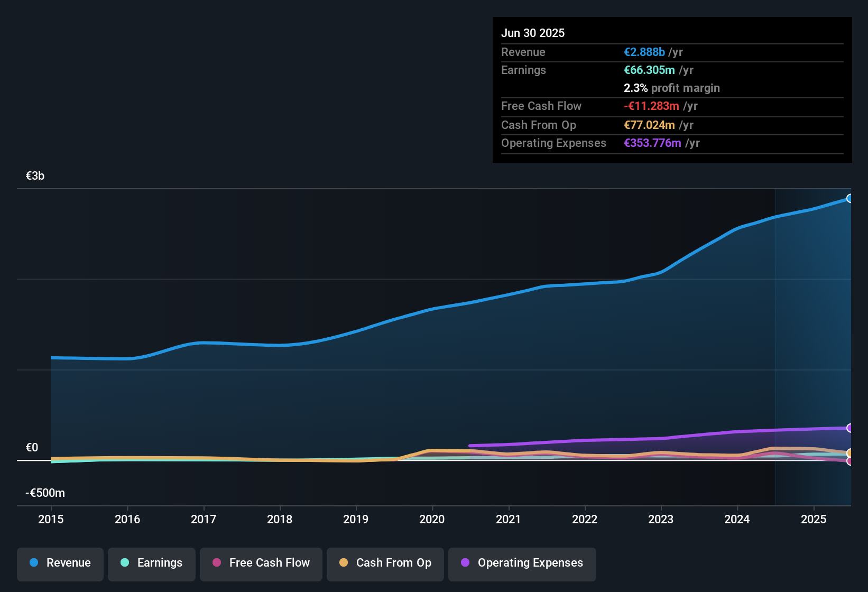Click the Revenue endpoint circle on the chart

pyautogui.click(x=850, y=198)
